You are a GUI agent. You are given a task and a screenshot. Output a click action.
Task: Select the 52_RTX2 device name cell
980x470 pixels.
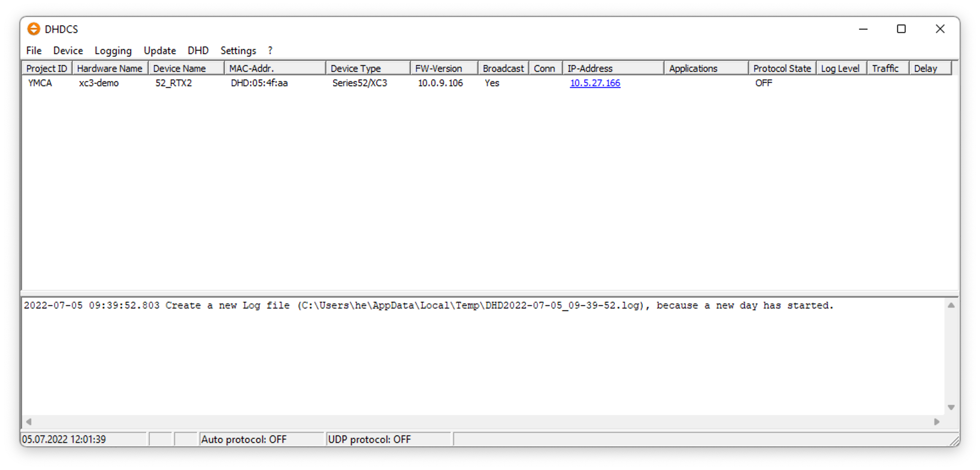click(173, 83)
